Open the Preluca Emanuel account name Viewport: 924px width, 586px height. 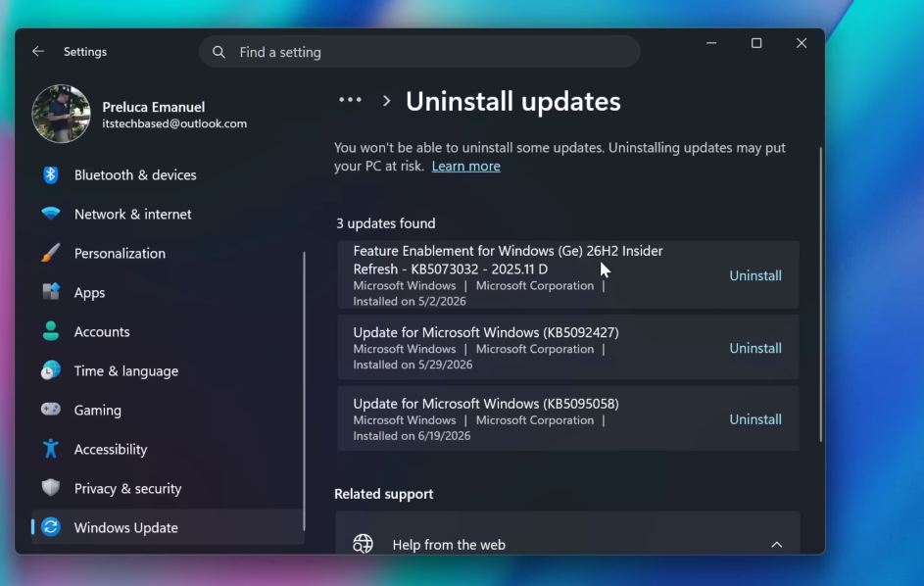click(153, 107)
